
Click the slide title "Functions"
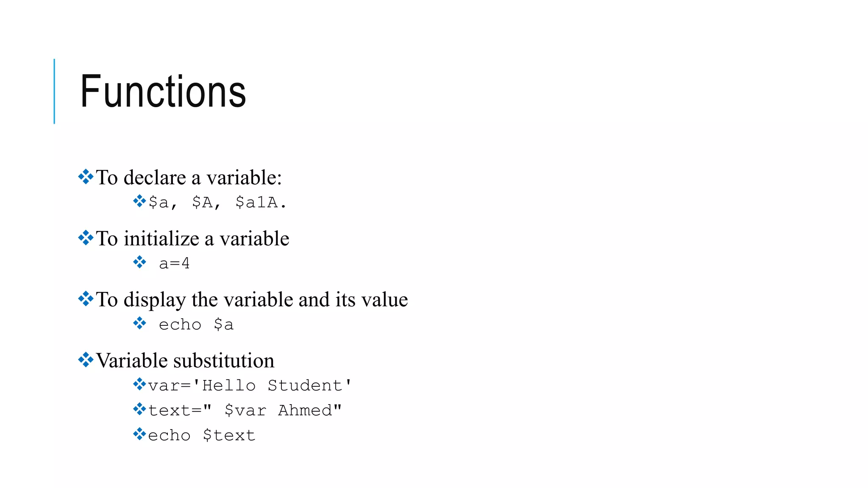coord(163,91)
